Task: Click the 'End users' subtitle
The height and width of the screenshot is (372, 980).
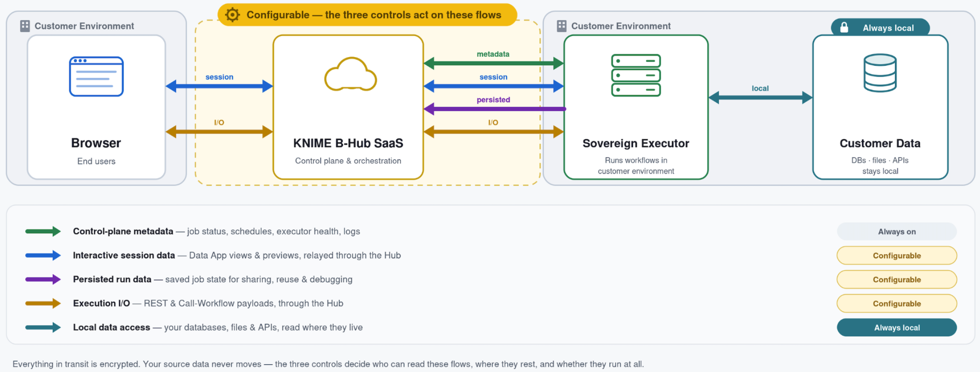Action: [96, 161]
